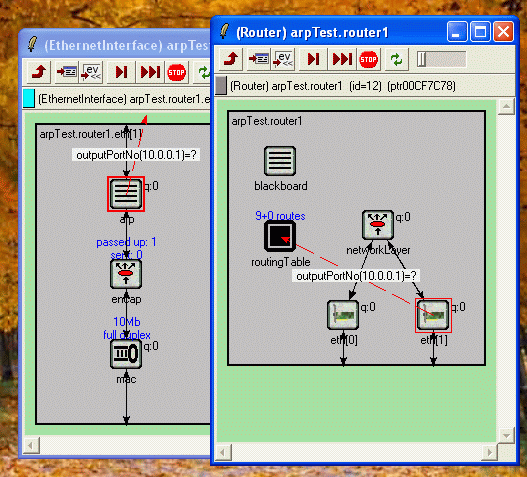Click the eth[0] network card icon
Image resolution: width=527 pixels, height=477 pixels.
coord(343,315)
